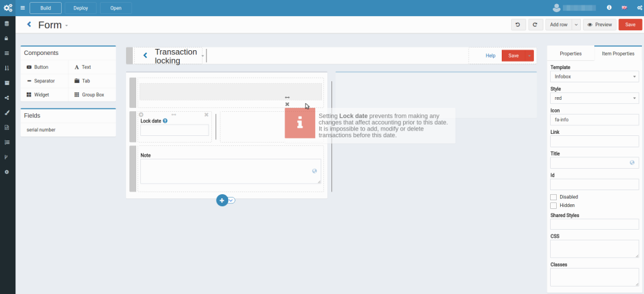This screenshot has width=644, height=294.
Task: Select the Deploy tab in top bar
Action: [x=80, y=8]
